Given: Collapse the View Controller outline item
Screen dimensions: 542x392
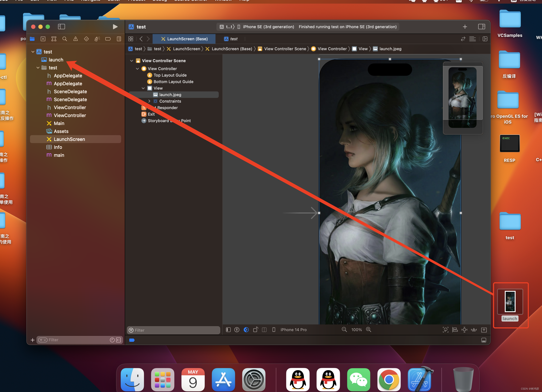Looking at the screenshot, I should (x=137, y=69).
